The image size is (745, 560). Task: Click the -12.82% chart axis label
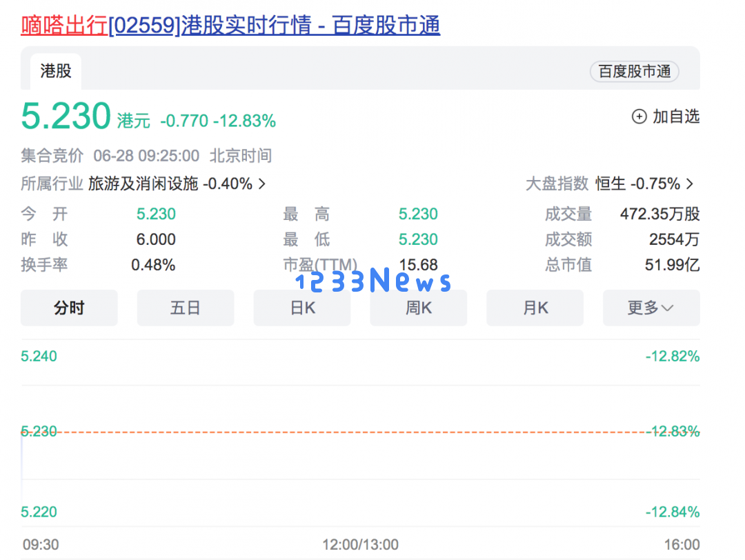pyautogui.click(x=673, y=357)
